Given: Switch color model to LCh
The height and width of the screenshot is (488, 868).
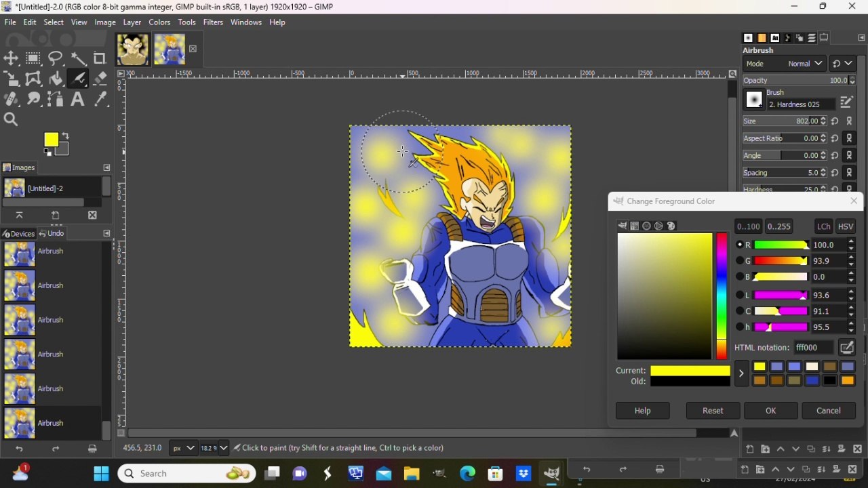Looking at the screenshot, I should click(824, 226).
